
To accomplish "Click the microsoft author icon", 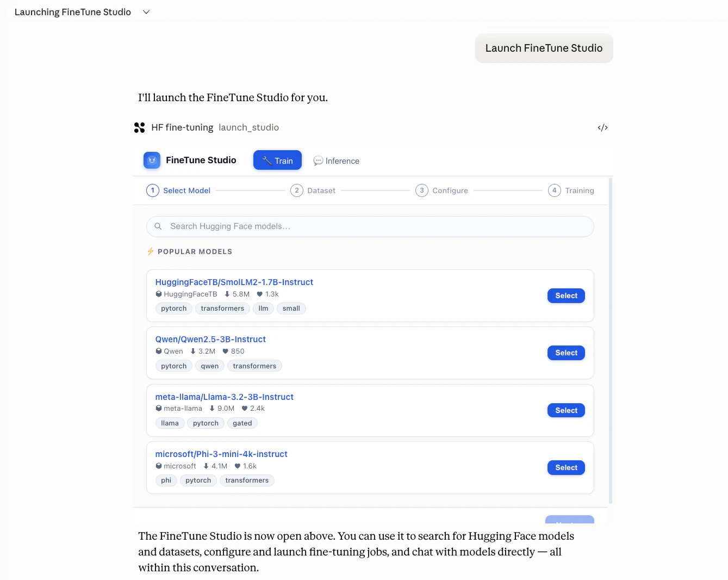I will pos(159,466).
